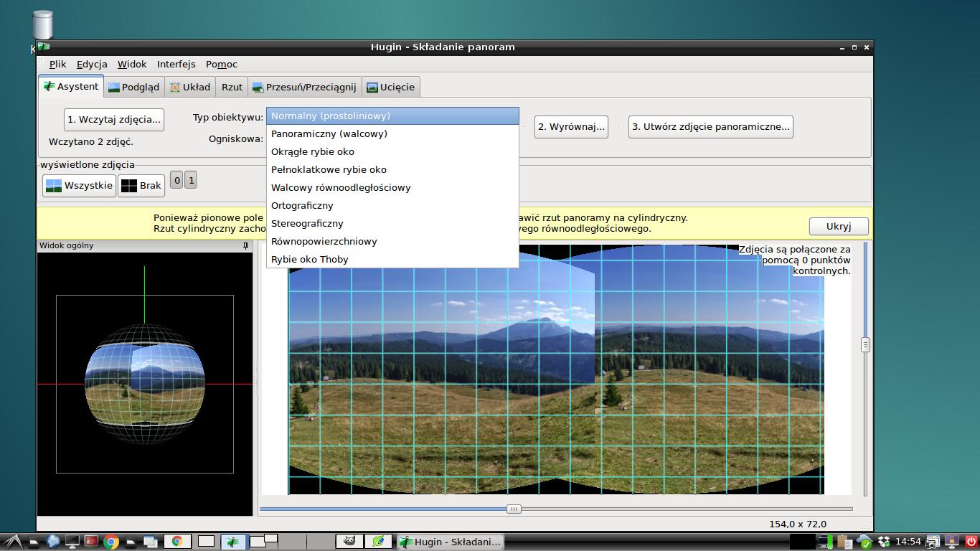Toggle image 0 visibility button
Screen dimensions: 980x551
coord(176,181)
